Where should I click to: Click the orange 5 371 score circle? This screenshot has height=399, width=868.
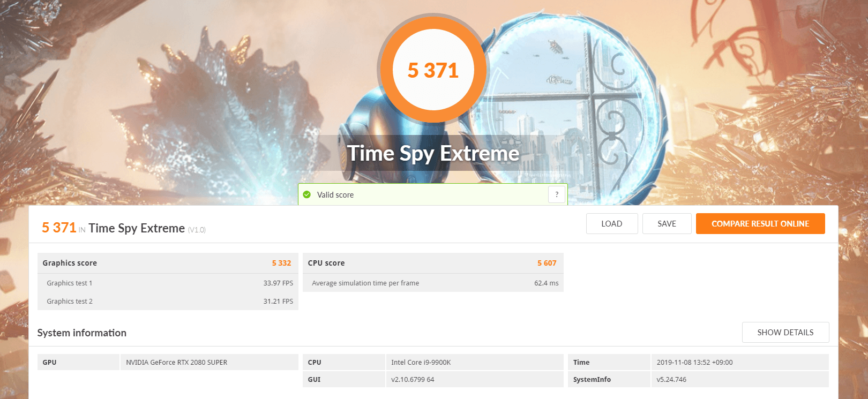(x=433, y=70)
